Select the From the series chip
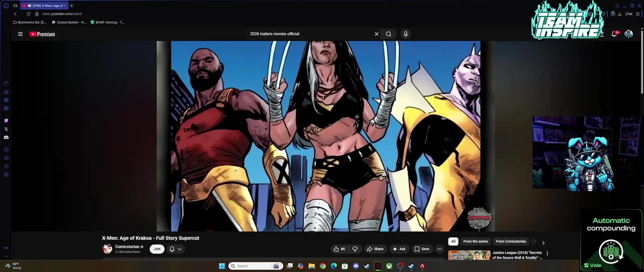This screenshot has width=644, height=272. coord(476,241)
